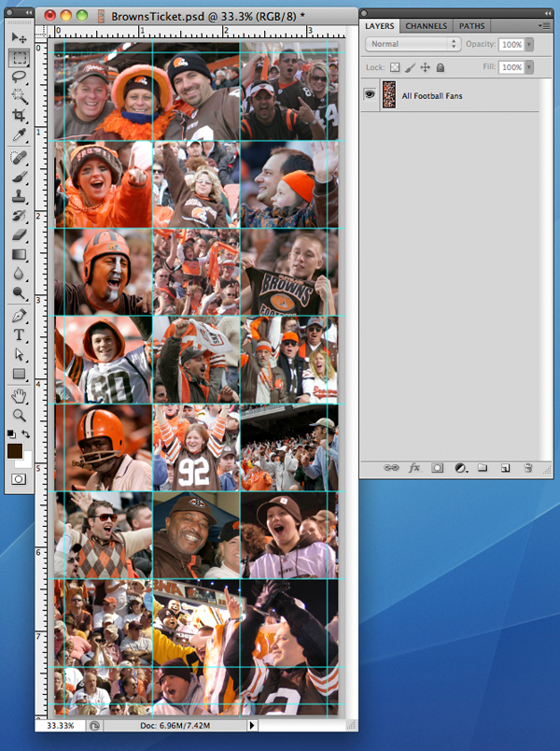
Task: Select the Path Selection tool
Action: click(20, 354)
